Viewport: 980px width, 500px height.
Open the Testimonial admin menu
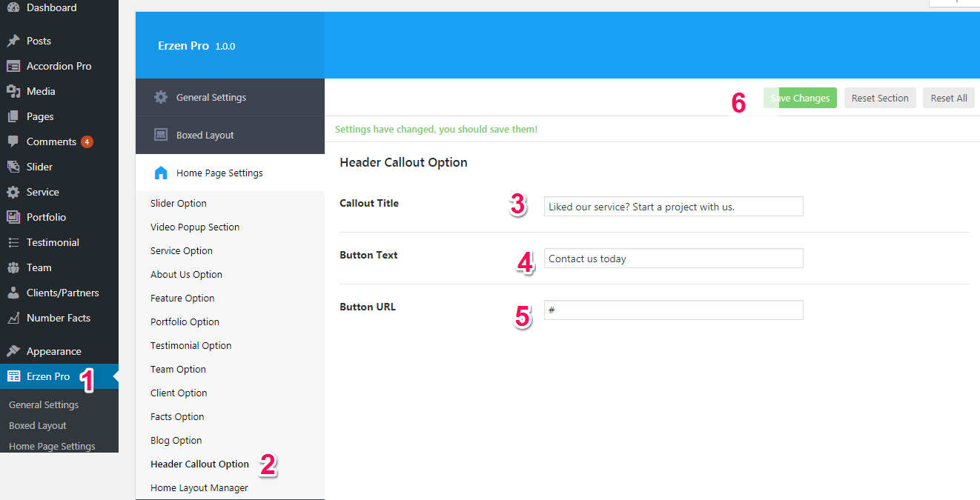59,242
